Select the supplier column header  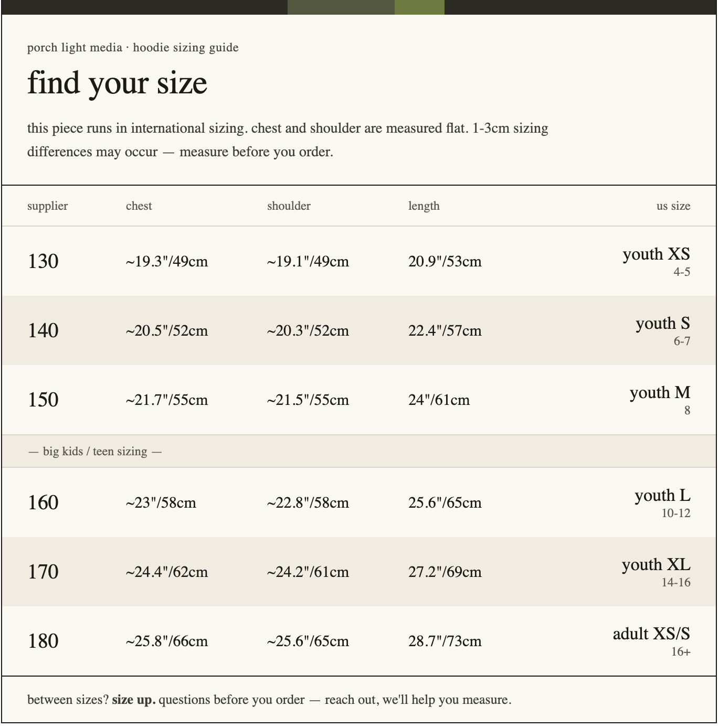pos(47,206)
